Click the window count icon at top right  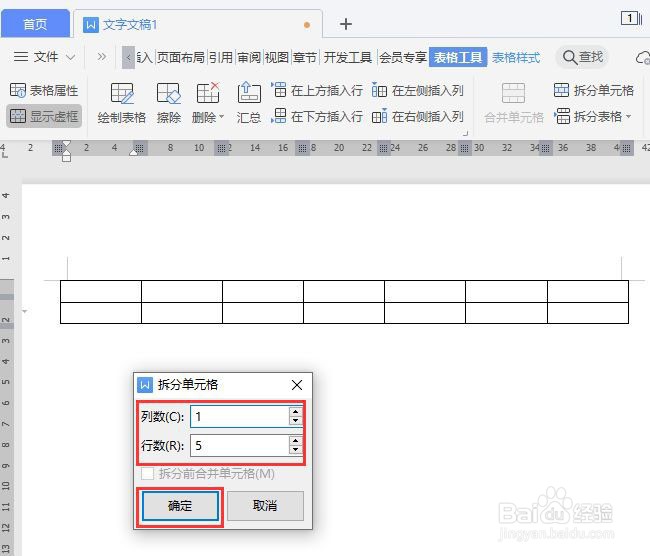point(631,18)
